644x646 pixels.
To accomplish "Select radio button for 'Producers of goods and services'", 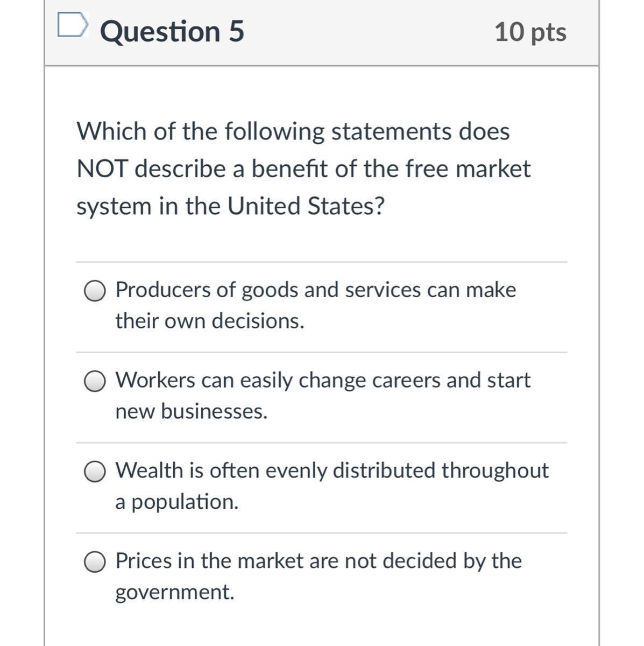I will [x=95, y=291].
